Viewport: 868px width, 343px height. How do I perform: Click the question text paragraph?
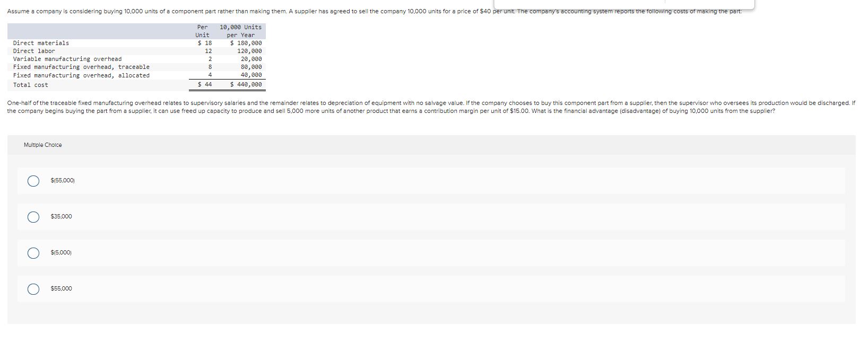click(424, 106)
